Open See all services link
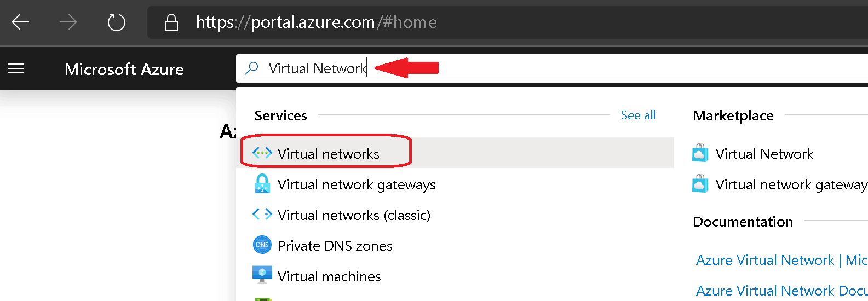 click(638, 115)
